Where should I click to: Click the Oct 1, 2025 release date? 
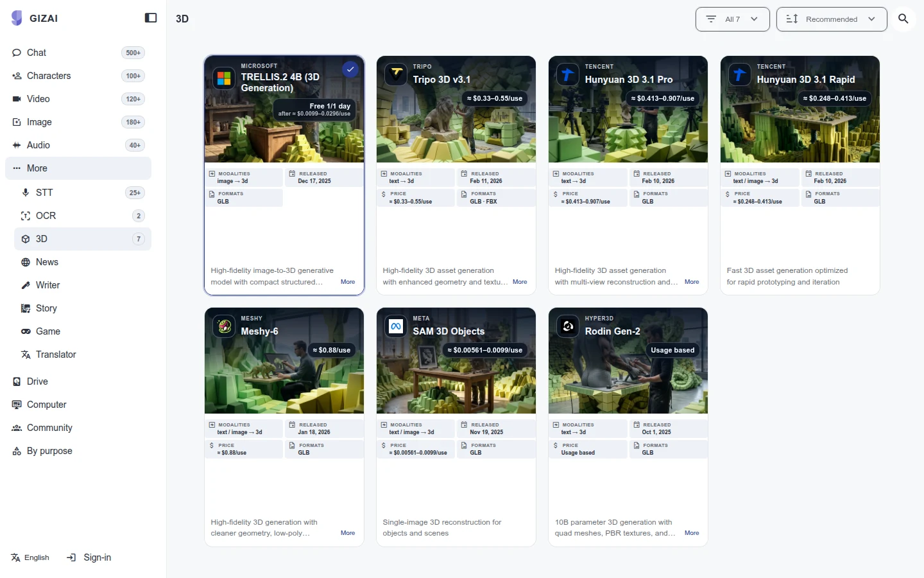point(656,432)
